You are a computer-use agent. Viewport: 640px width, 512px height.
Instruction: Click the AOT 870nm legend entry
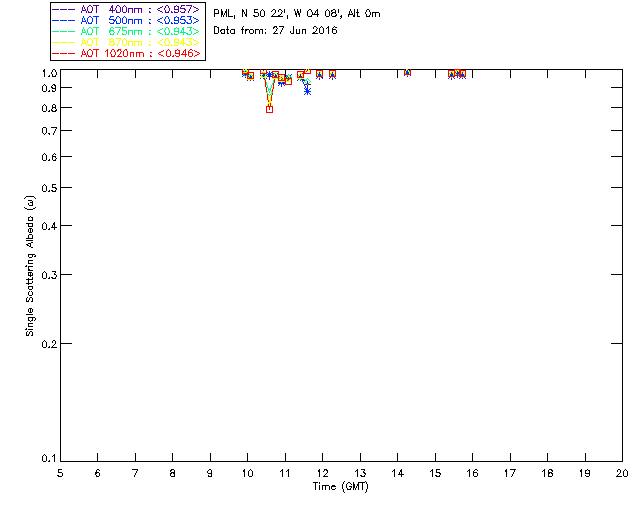click(x=126, y=42)
